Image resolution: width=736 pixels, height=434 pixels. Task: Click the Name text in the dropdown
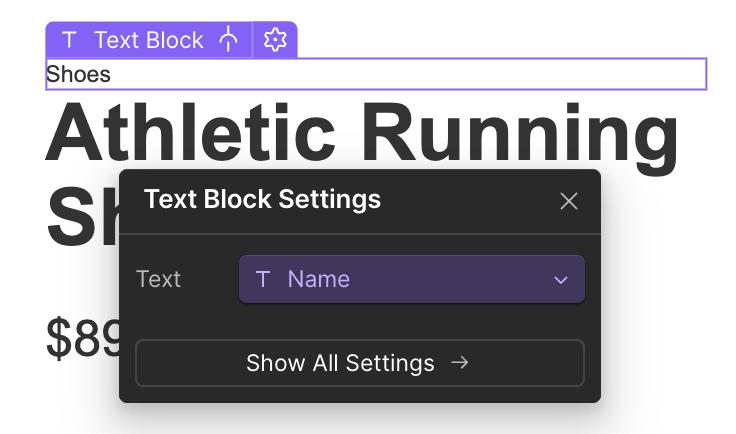pos(318,279)
